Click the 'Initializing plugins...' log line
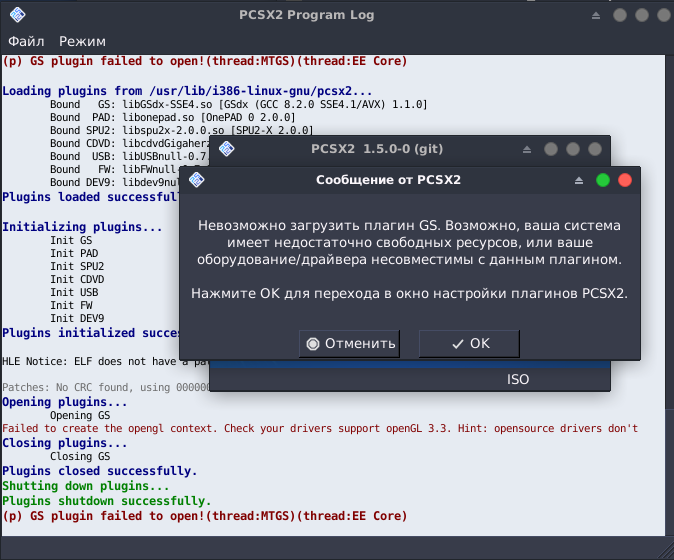 click(82, 226)
